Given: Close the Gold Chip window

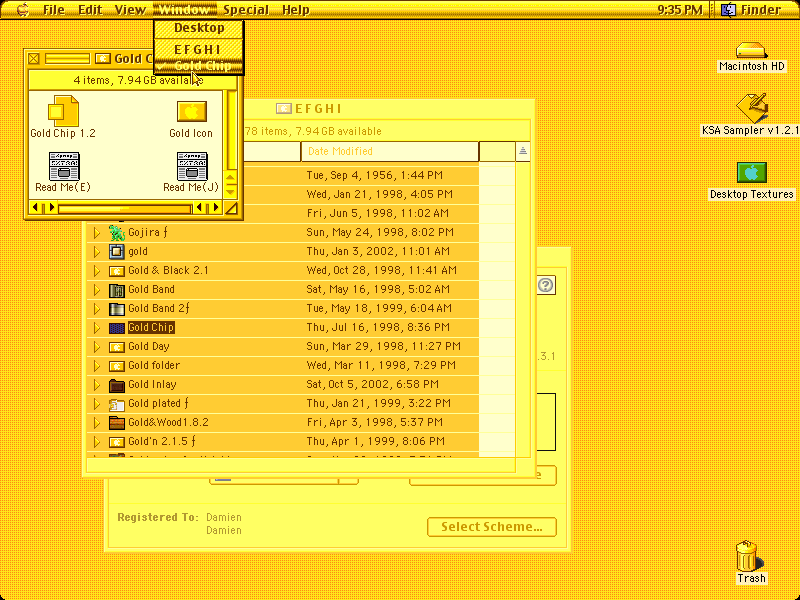Looking at the screenshot, I should (34, 59).
